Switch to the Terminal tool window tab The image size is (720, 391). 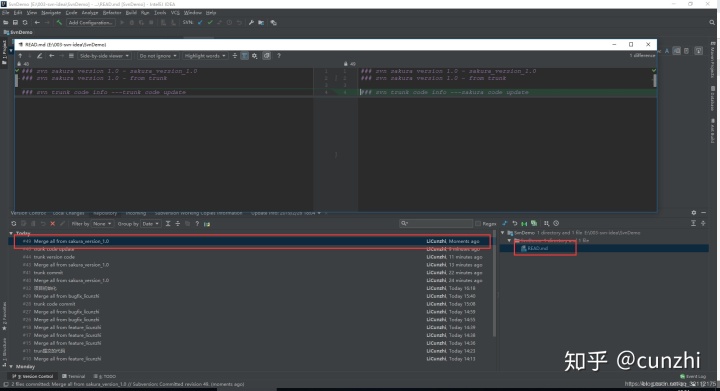73,376
